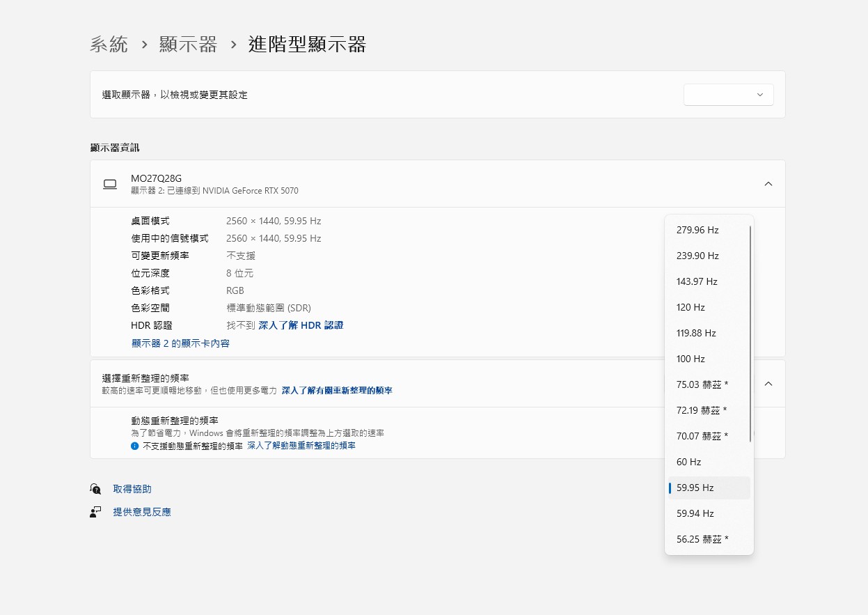Choose the 60 Hz option
The width and height of the screenshot is (868, 615).
click(688, 462)
